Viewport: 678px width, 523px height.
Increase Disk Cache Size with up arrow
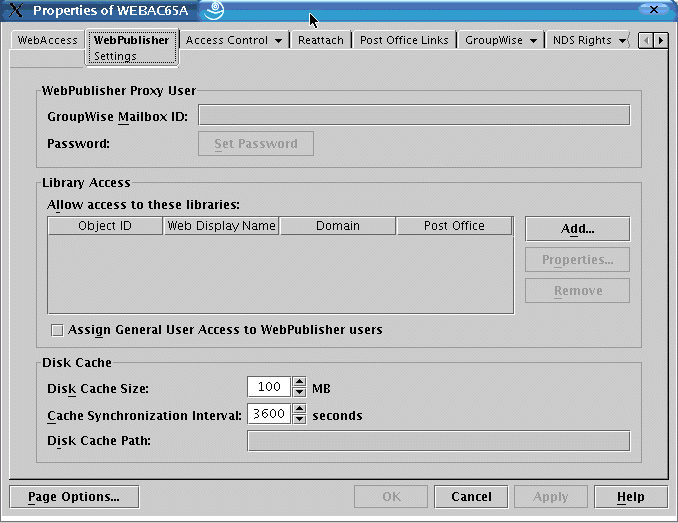point(299,383)
